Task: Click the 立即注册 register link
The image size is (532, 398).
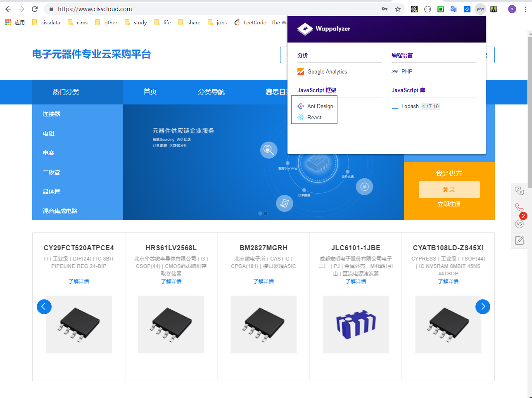Action: [x=449, y=204]
